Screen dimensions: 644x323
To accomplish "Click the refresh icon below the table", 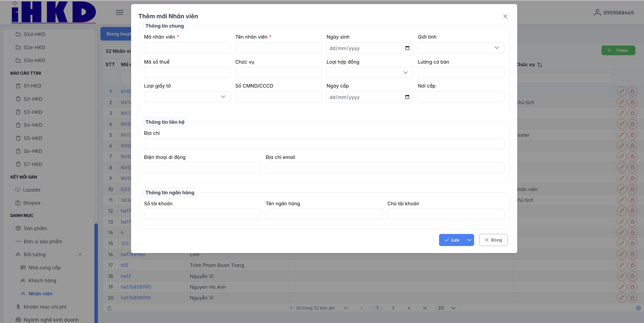I will (x=109, y=308).
